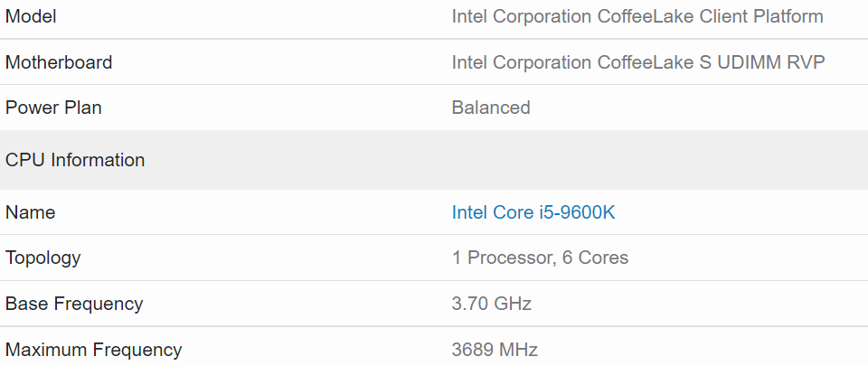This screenshot has height=366, width=868.
Task: Click the Maximum Frequency label
Action: click(93, 350)
